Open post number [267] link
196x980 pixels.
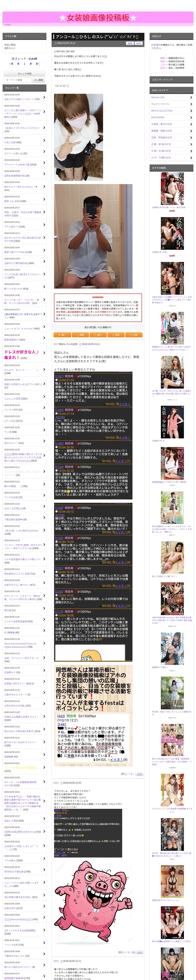[56, 344]
